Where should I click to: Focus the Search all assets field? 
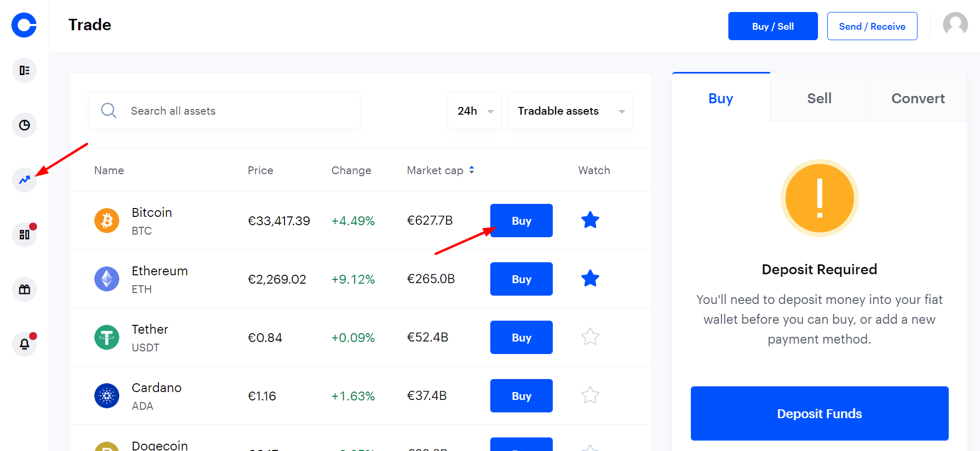pyautogui.click(x=224, y=111)
